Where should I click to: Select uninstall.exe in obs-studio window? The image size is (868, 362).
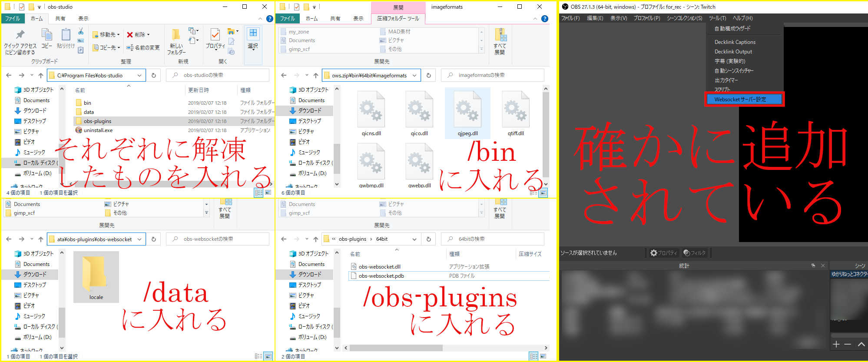pyautogui.click(x=174, y=130)
